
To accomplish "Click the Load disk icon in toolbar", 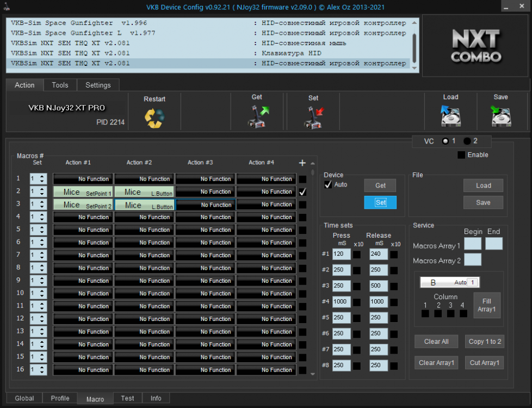I will point(450,115).
